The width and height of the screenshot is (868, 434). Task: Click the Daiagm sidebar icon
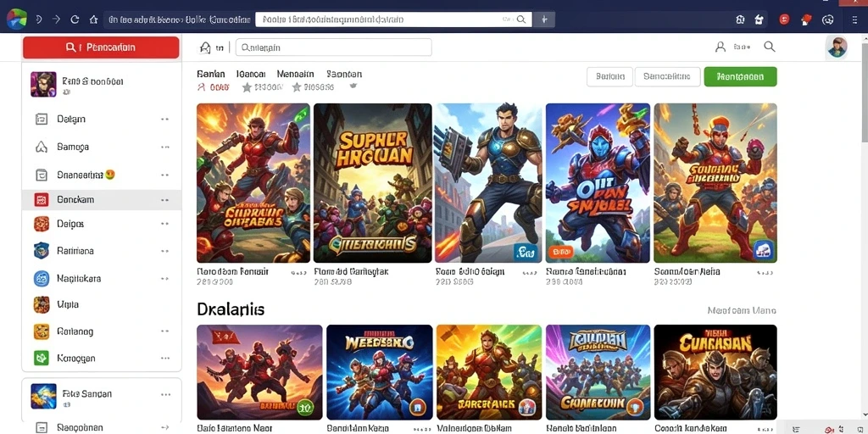pos(42,119)
